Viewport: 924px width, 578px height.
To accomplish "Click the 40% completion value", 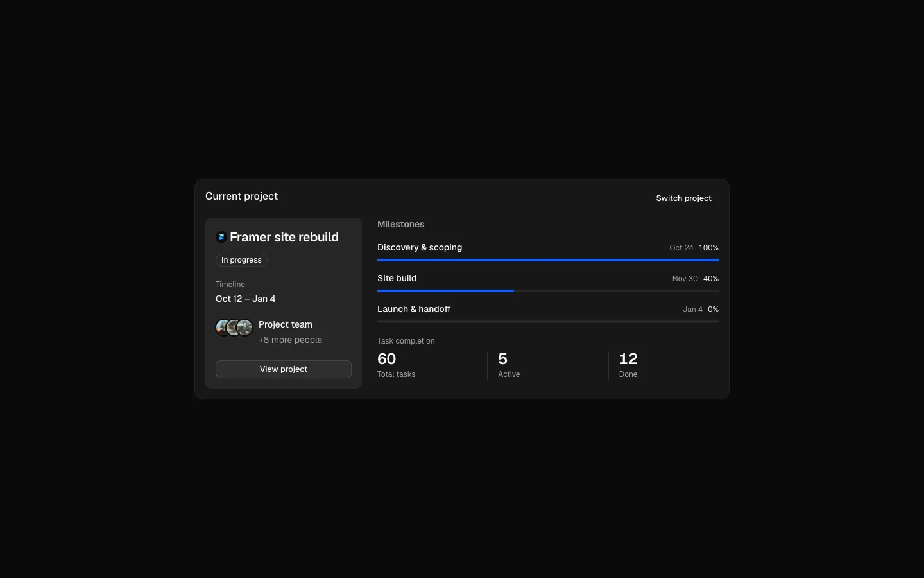I will 711,279.
